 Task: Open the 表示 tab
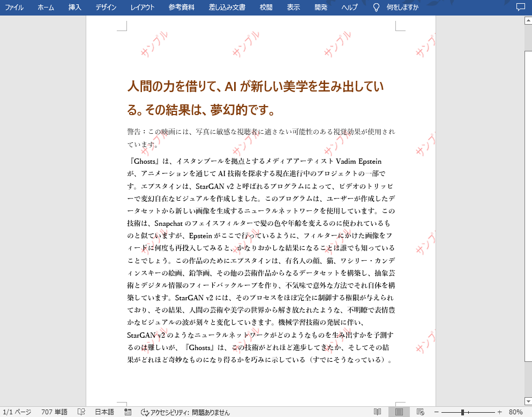point(293,7)
